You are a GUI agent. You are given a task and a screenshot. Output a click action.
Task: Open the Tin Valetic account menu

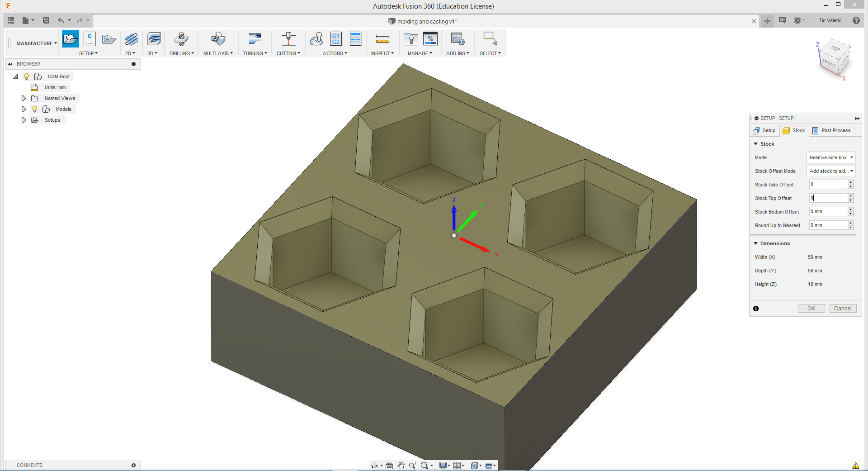[x=830, y=20]
